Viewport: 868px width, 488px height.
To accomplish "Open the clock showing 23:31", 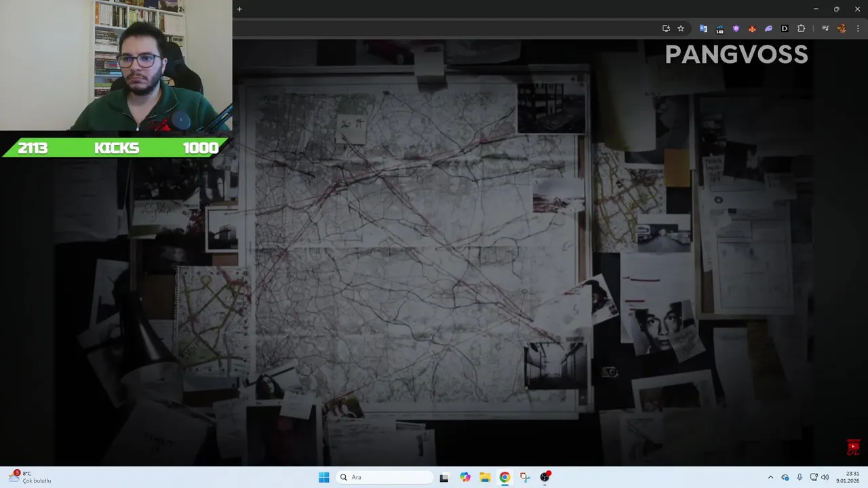I will click(x=848, y=477).
